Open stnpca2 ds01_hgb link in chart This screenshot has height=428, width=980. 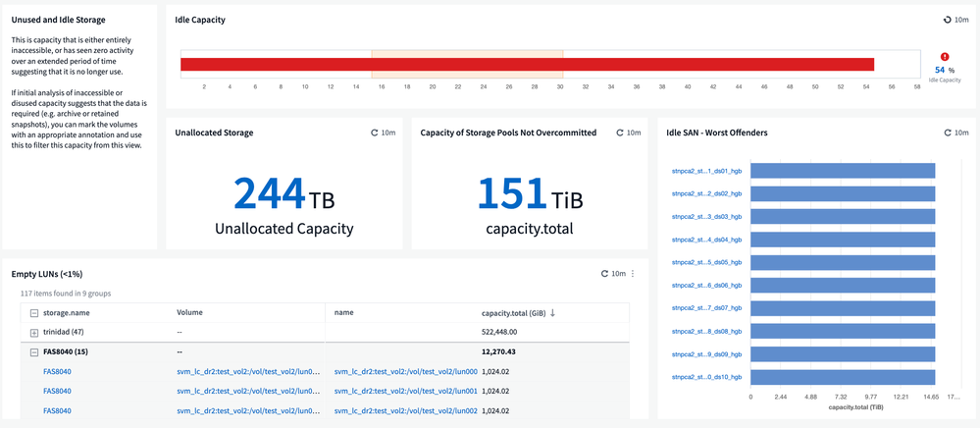click(x=705, y=171)
